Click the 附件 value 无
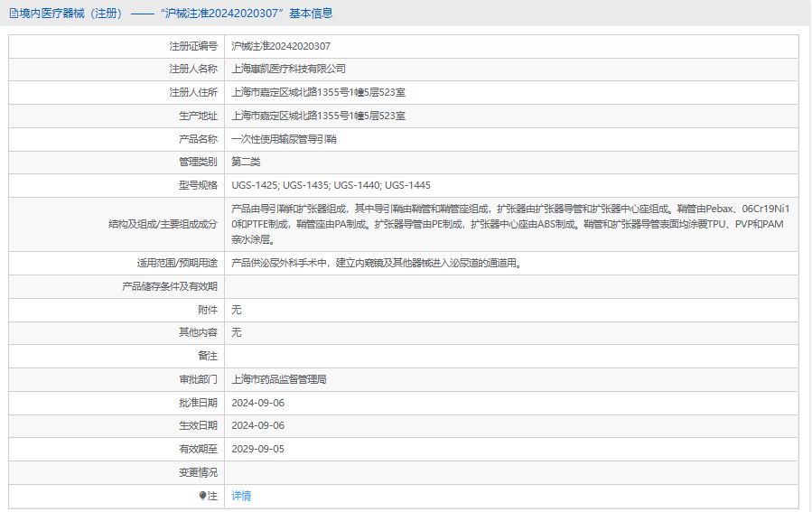The image size is (812, 512). (236, 310)
